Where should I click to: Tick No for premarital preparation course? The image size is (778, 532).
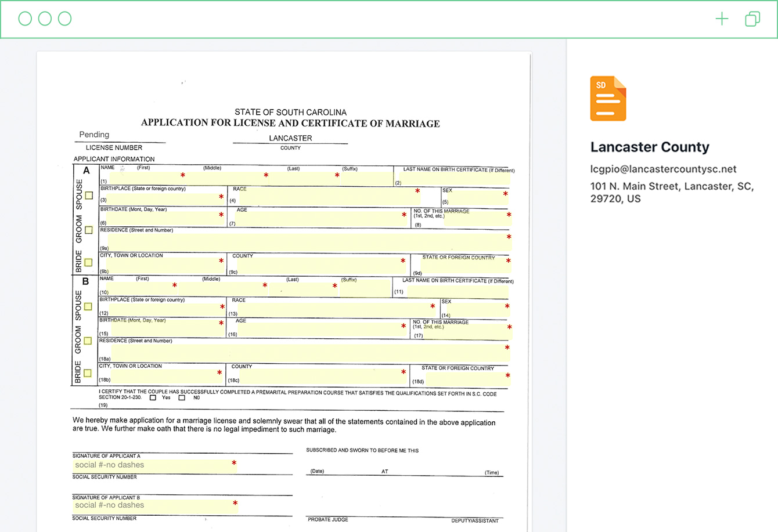(x=182, y=398)
